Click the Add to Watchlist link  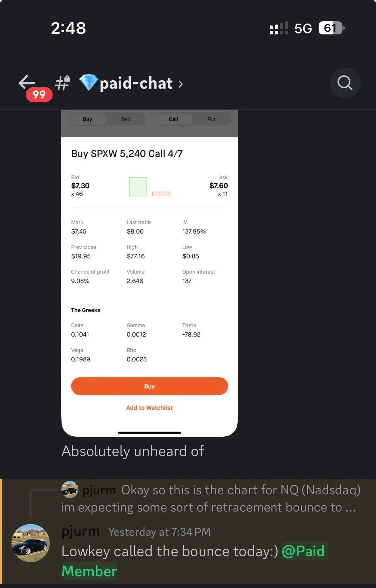coord(149,408)
